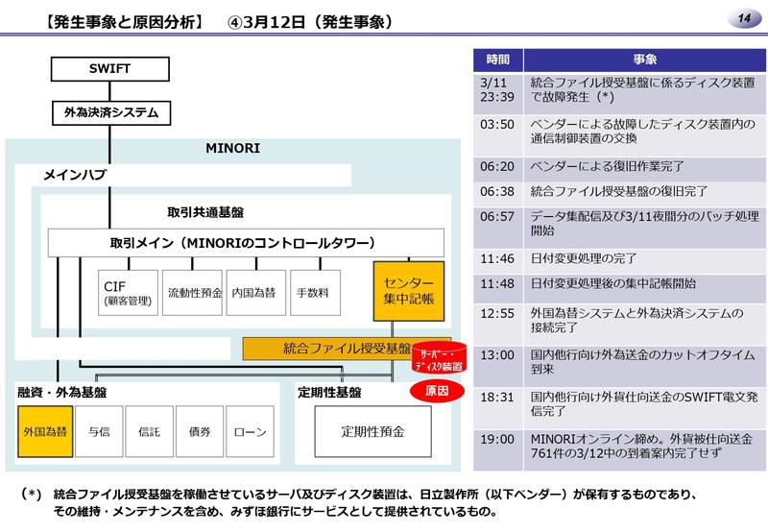Image resolution: width=768 pixels, height=532 pixels.
Task: Click the yellow 外国為替 box
Action: pos(45,431)
